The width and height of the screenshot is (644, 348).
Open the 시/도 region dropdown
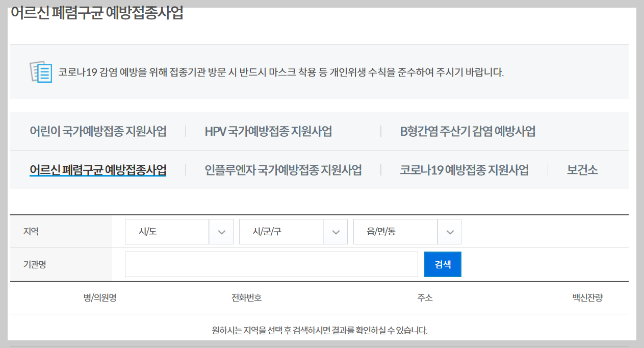(x=168, y=231)
